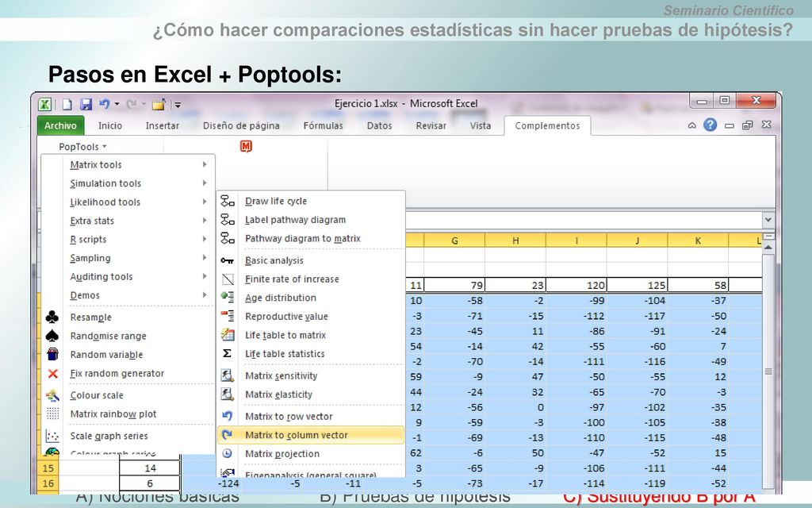Click the red X Fix random generator icon
812x508 pixels.
(x=52, y=373)
